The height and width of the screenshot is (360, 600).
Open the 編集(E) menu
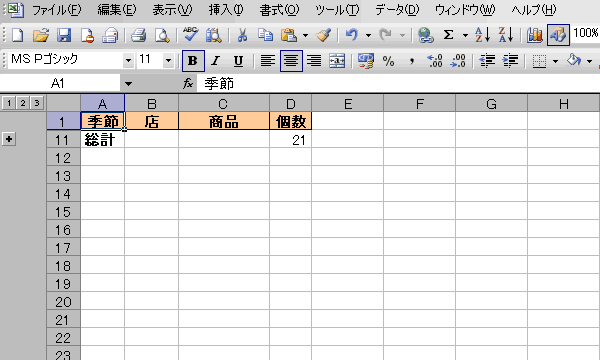[116, 10]
